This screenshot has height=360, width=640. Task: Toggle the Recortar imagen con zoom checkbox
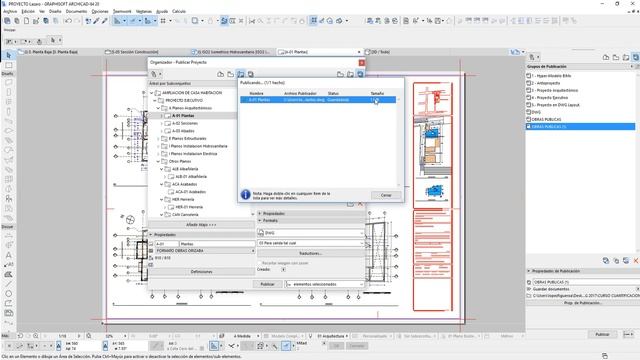pyautogui.click(x=260, y=263)
